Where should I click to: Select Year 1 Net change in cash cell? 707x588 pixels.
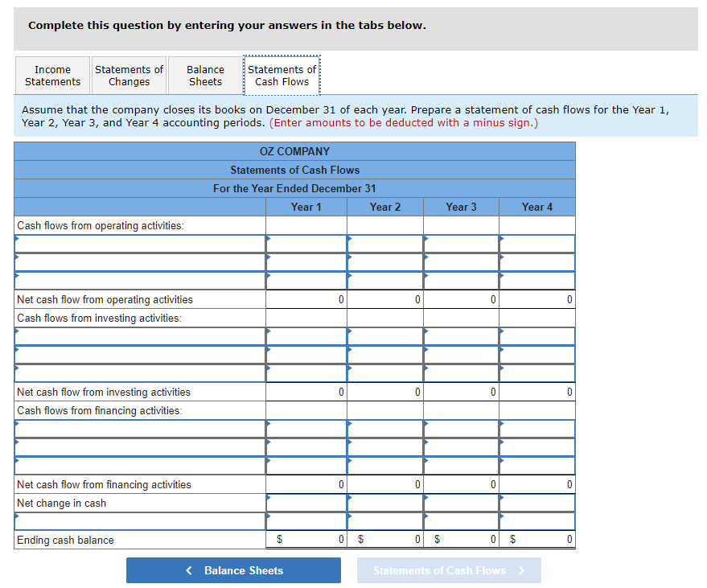click(306, 503)
